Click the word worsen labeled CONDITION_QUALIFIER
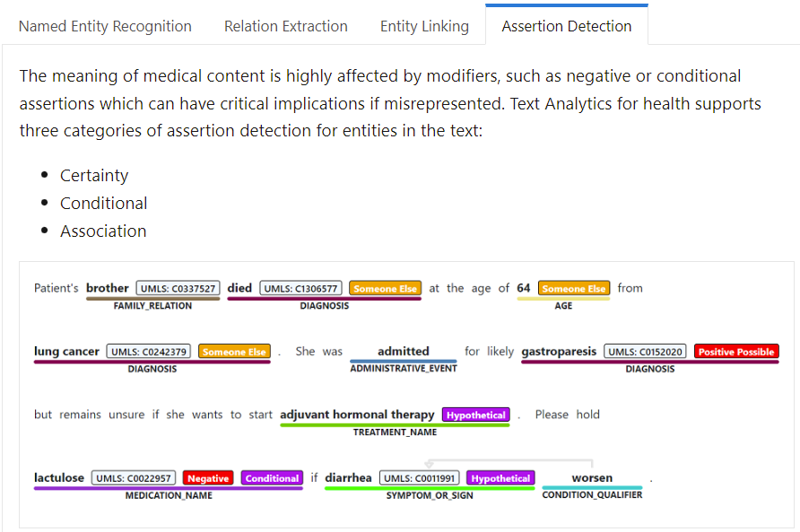The height and width of the screenshot is (532, 800). tap(592, 478)
